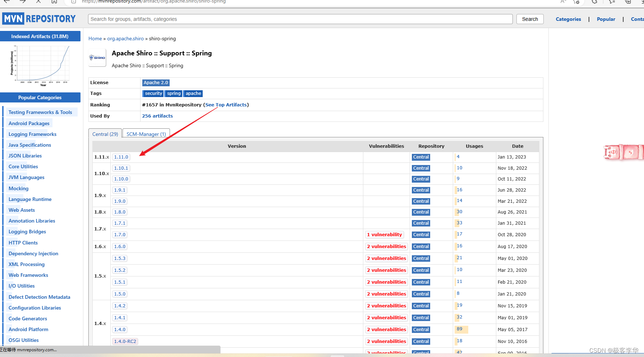This screenshot has width=644, height=357.
Task: Open version 1.8.0
Action: click(120, 212)
